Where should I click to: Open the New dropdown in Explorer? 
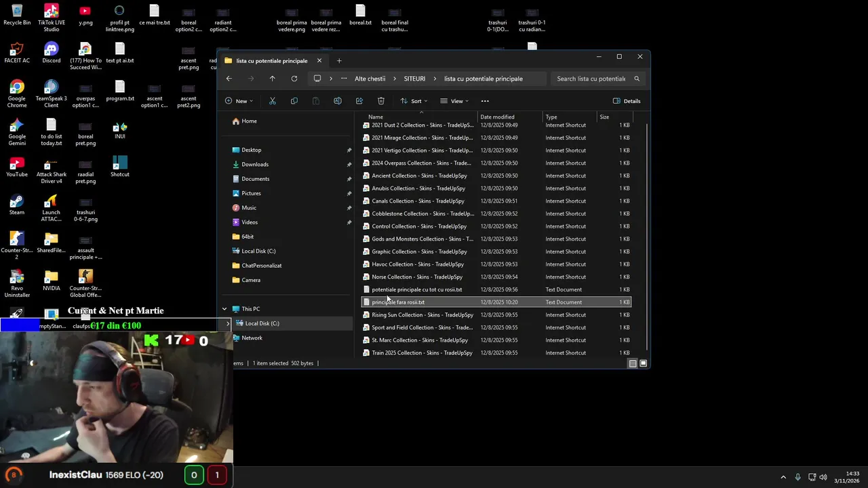[x=239, y=101]
